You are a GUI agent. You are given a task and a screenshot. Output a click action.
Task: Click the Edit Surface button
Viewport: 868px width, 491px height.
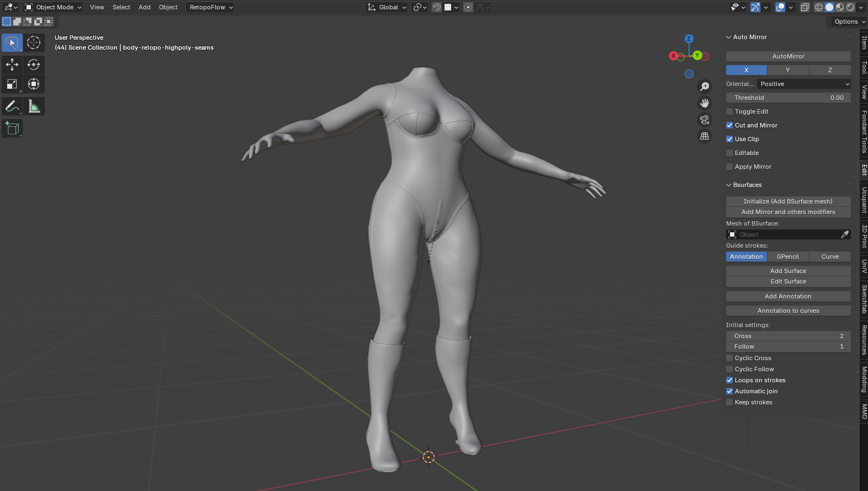coord(788,281)
